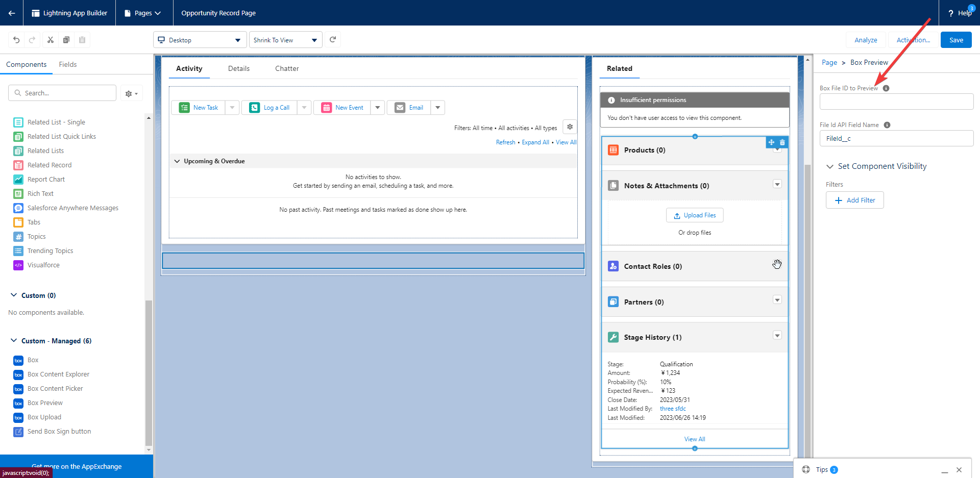Click the component search field

62,93
